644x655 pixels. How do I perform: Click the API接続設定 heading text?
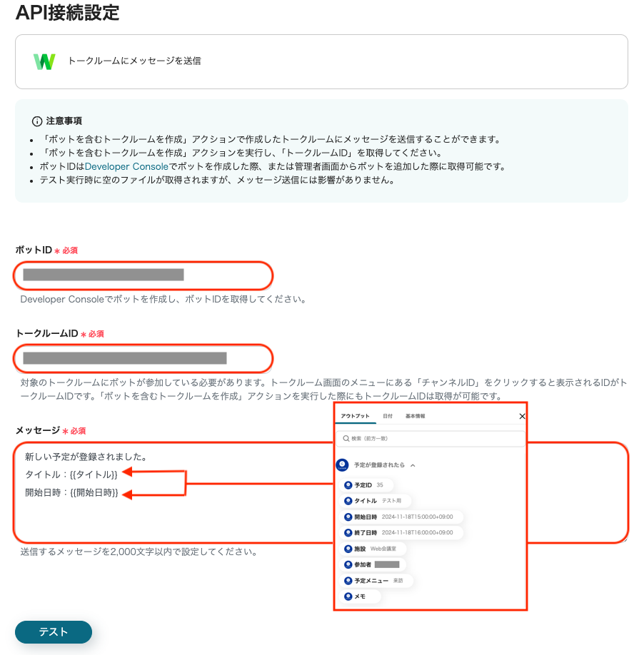pyautogui.click(x=68, y=12)
